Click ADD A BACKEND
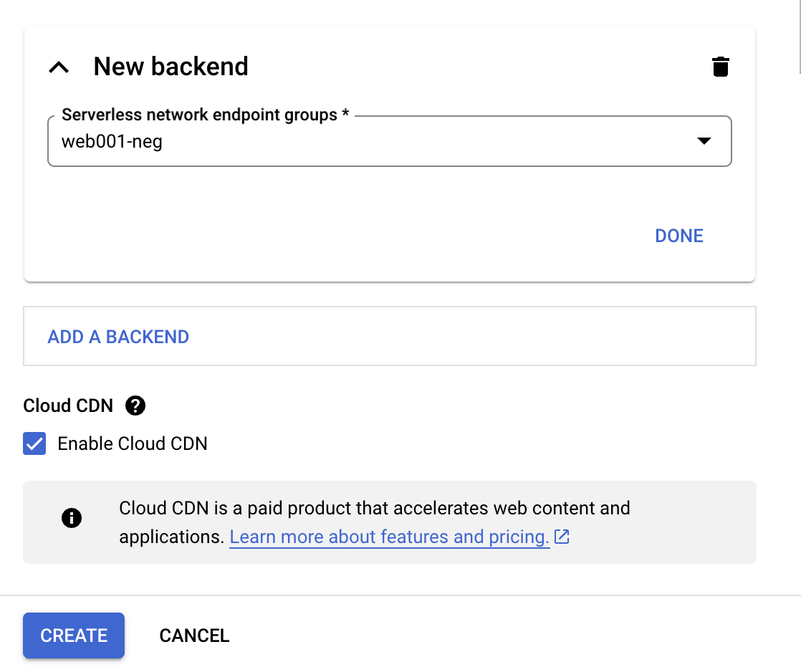The height and width of the screenshot is (672, 801). point(118,337)
